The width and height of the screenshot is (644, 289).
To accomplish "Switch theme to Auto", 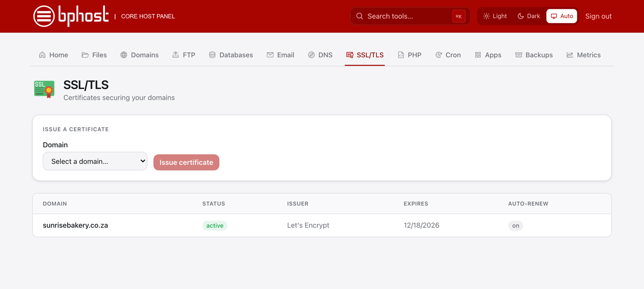I will pos(562,16).
